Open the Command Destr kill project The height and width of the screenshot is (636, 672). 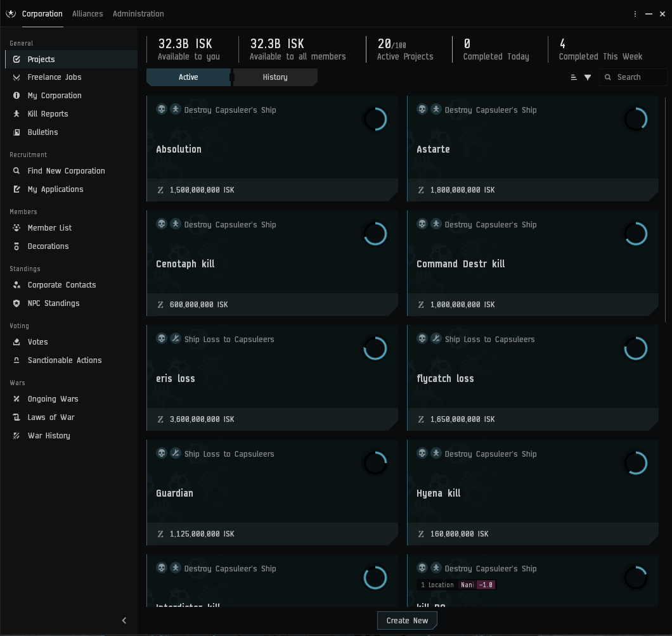click(533, 263)
